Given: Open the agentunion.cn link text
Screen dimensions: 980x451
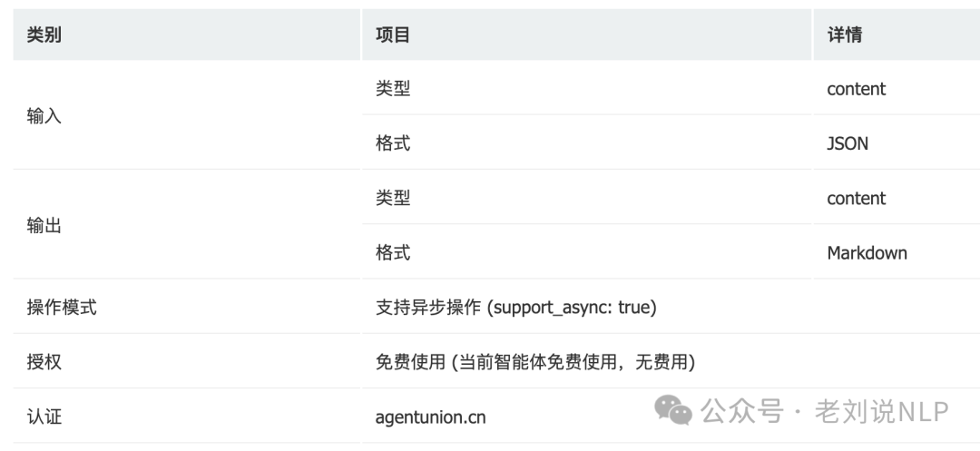Looking at the screenshot, I should [430, 417].
